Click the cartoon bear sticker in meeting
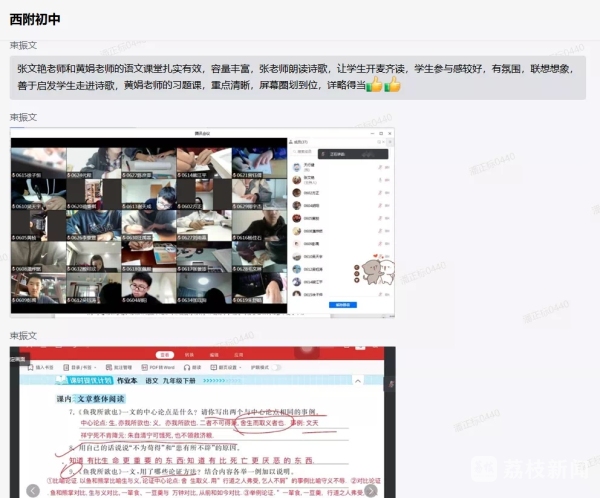 (x=373, y=272)
